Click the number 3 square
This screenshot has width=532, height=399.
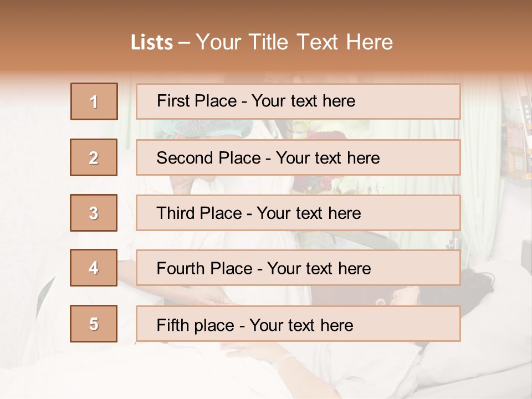click(x=94, y=213)
